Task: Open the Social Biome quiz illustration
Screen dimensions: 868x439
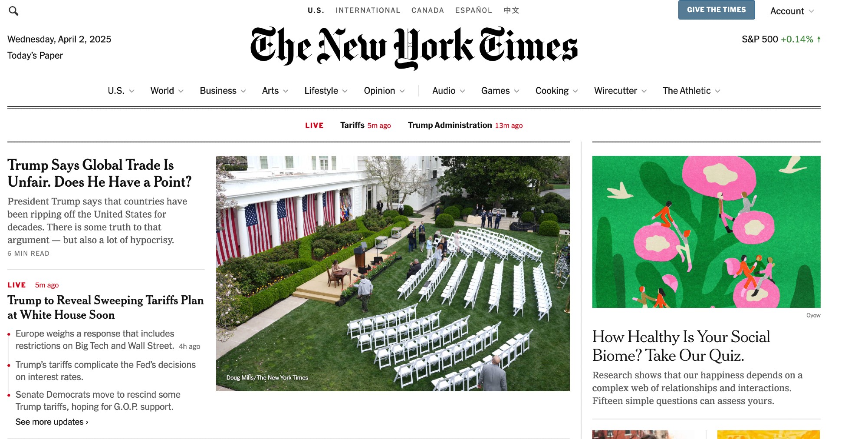Action: (x=706, y=232)
